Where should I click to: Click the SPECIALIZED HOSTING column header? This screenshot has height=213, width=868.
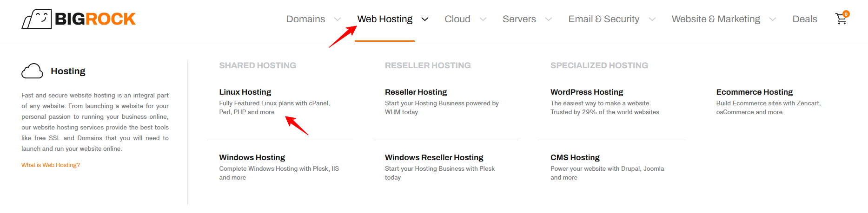coord(599,65)
